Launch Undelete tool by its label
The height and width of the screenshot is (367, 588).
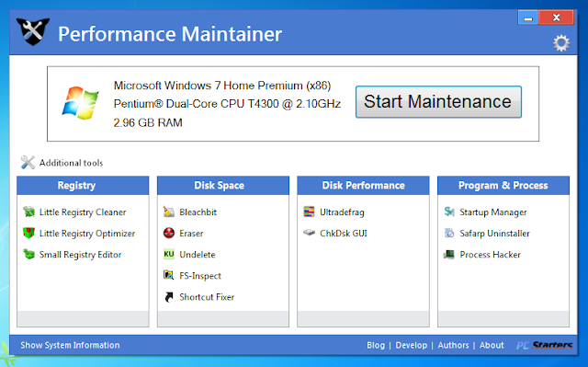click(x=198, y=255)
